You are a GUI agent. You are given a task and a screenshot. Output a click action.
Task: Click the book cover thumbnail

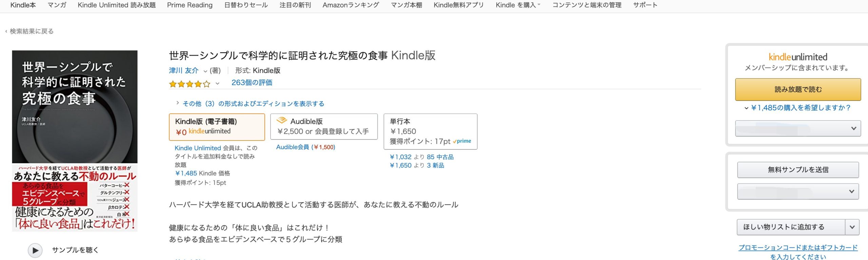(75, 141)
